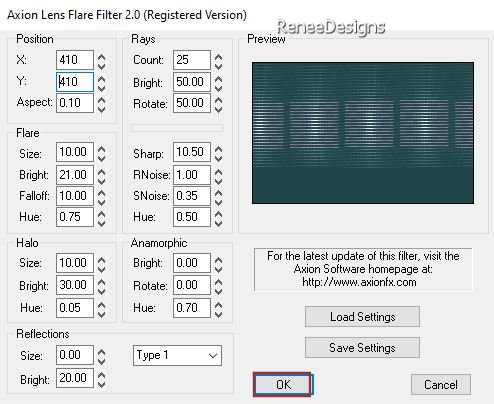Click on the flare Preview image
494x404 pixels.
[x=363, y=133]
